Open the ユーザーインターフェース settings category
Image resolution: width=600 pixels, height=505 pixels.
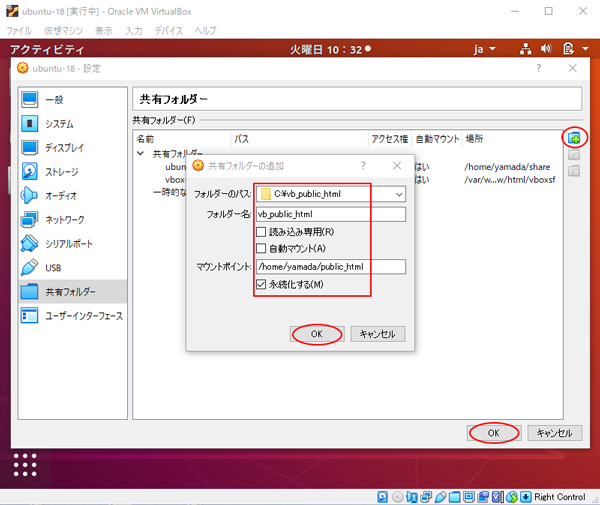coord(73,316)
